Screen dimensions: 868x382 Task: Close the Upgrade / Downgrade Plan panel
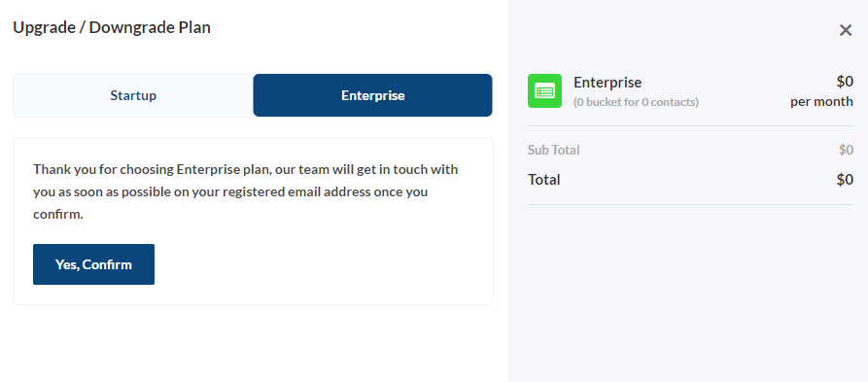point(846,30)
